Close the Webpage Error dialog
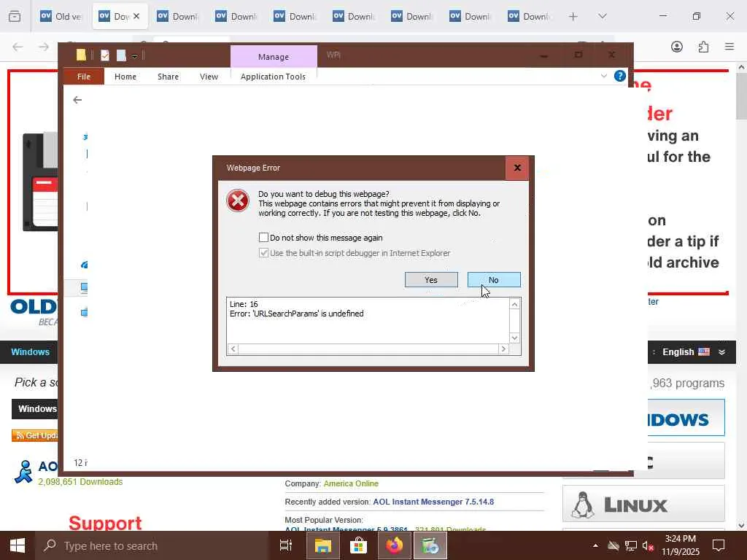 (517, 168)
